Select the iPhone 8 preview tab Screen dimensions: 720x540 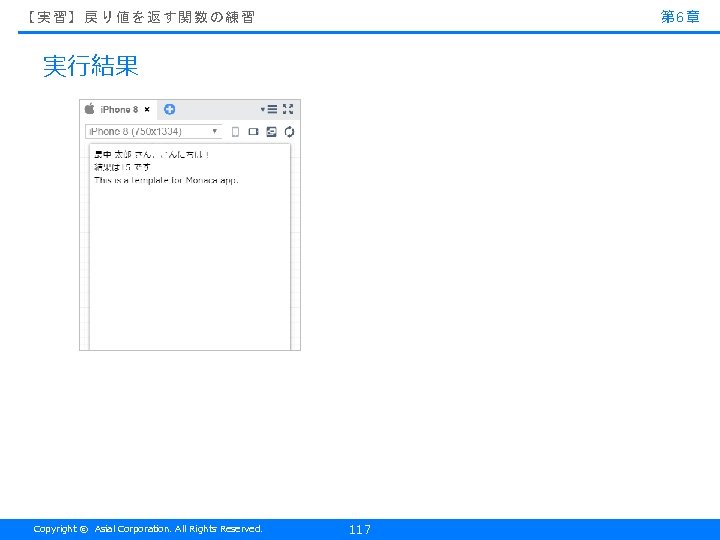pyautogui.click(x=118, y=109)
